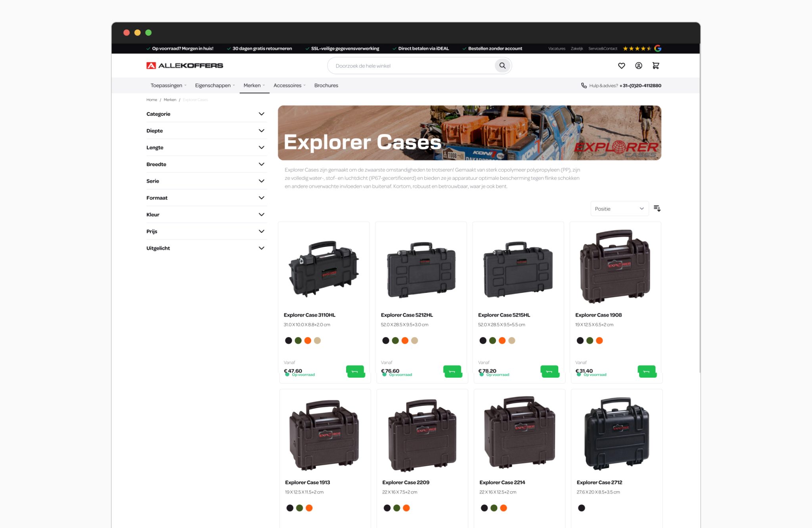The height and width of the screenshot is (528, 812).
Task: Expand the Formaat filter
Action: click(207, 198)
